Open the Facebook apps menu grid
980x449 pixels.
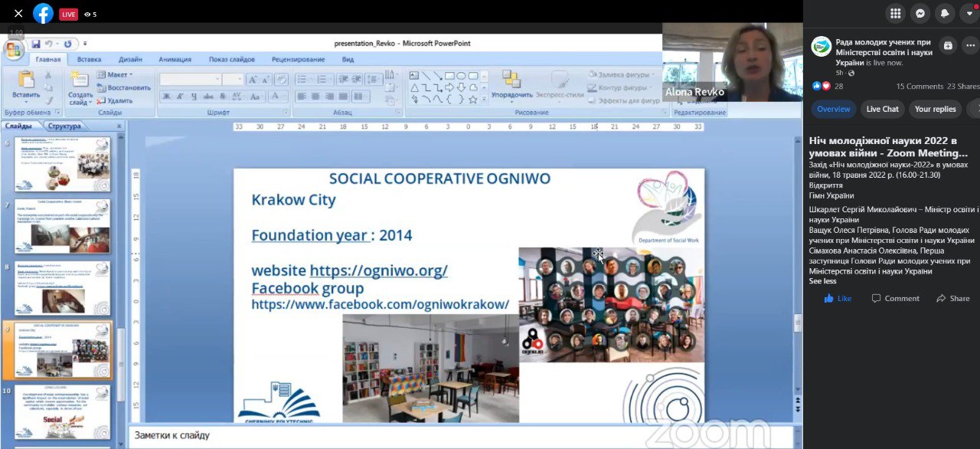[x=896, y=13]
